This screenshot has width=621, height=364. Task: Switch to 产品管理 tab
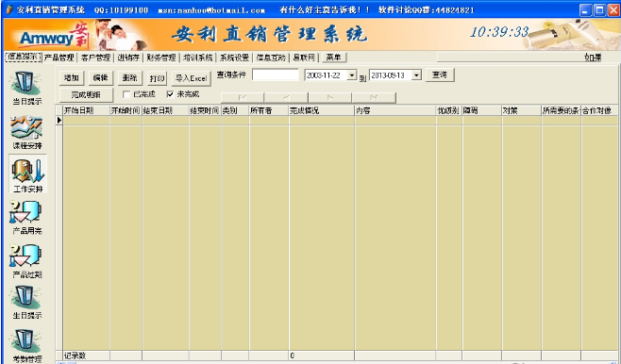[59, 58]
